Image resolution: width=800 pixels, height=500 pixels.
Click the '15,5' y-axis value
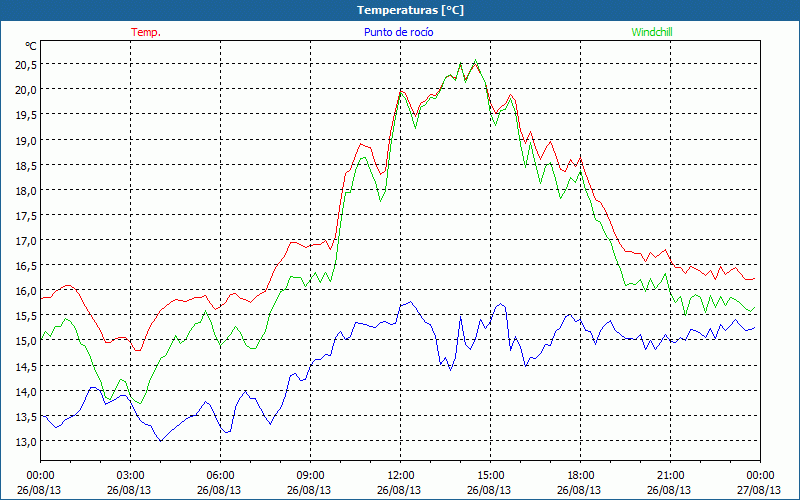pos(27,316)
